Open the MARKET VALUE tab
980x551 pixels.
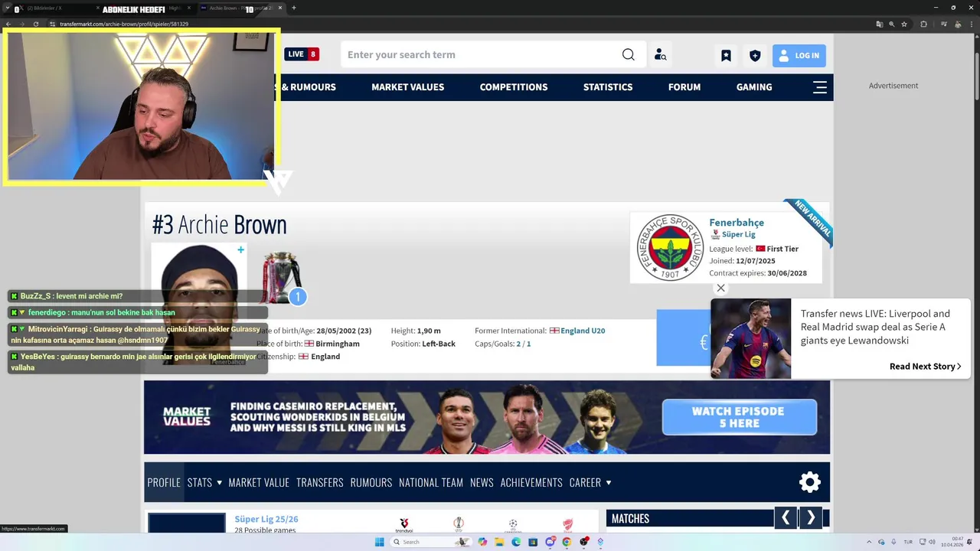[x=259, y=482]
